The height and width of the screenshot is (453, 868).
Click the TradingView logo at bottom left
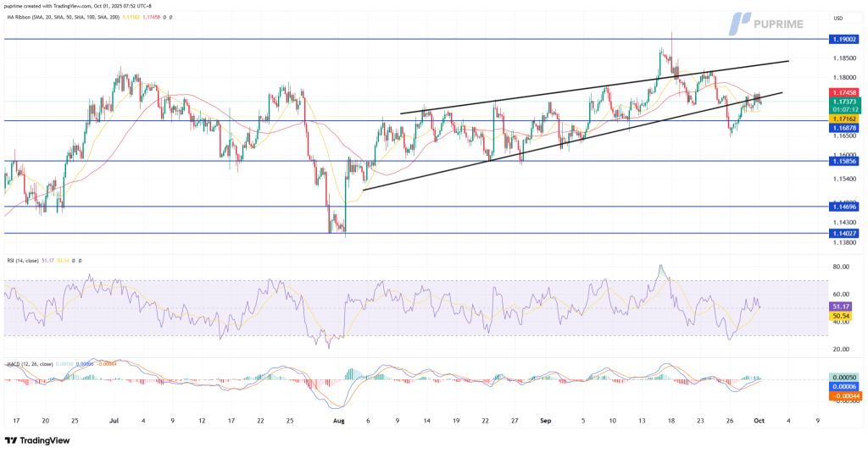36,439
